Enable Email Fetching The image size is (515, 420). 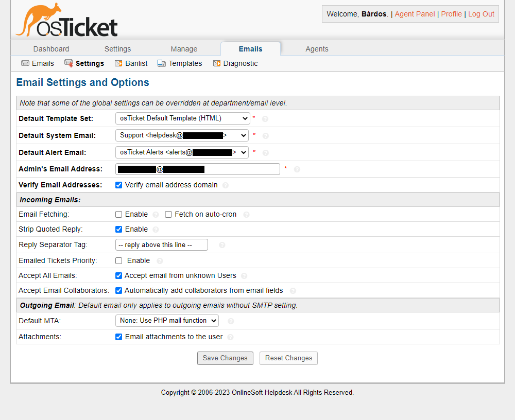(118, 214)
